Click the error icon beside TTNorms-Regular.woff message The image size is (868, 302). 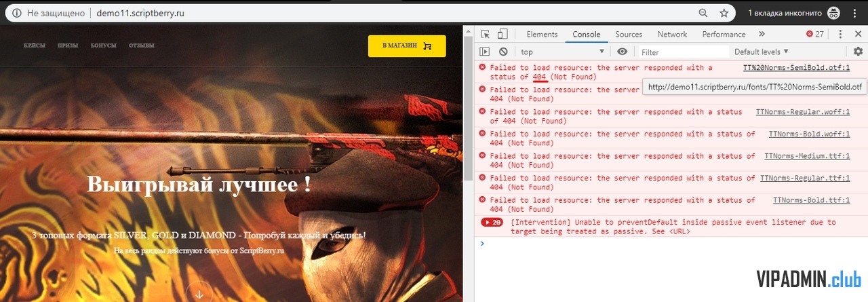point(483,111)
